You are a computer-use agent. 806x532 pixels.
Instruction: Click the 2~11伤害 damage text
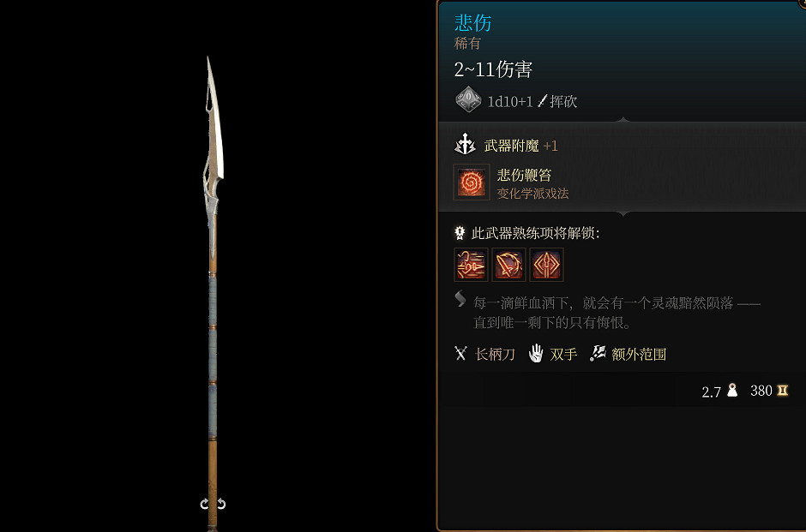[x=493, y=69]
